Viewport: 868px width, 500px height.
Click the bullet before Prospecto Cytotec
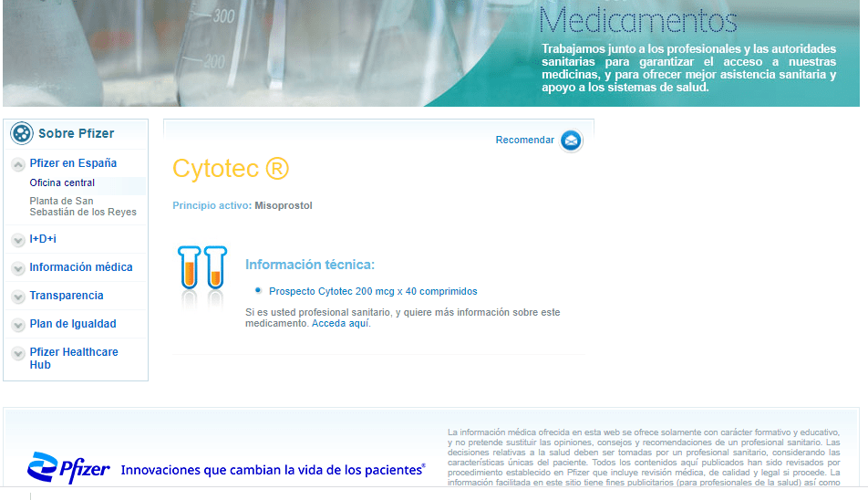pyautogui.click(x=258, y=291)
